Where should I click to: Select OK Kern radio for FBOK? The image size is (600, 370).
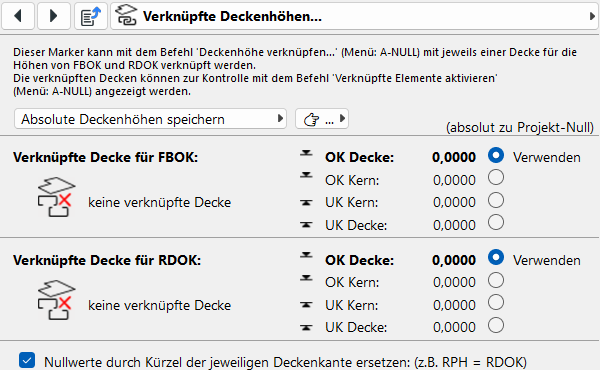tap(496, 178)
